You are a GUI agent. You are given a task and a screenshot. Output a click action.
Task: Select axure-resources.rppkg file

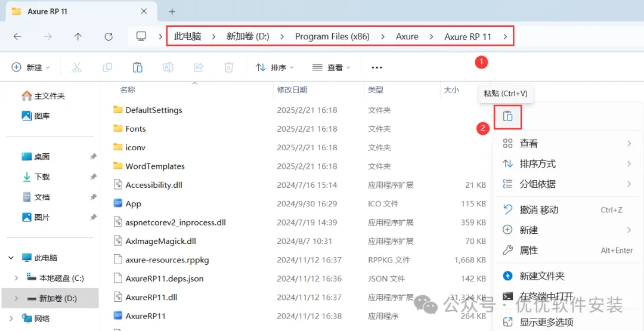pyautogui.click(x=168, y=260)
